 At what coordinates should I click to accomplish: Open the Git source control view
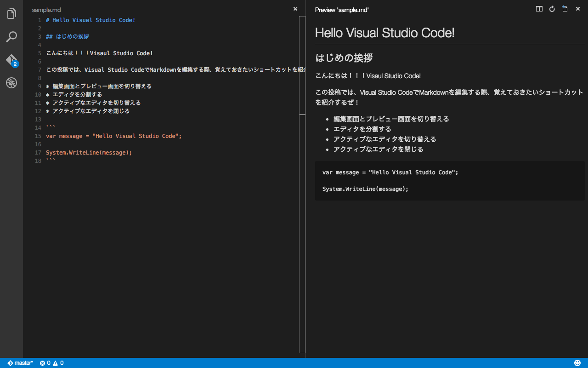(x=11, y=60)
